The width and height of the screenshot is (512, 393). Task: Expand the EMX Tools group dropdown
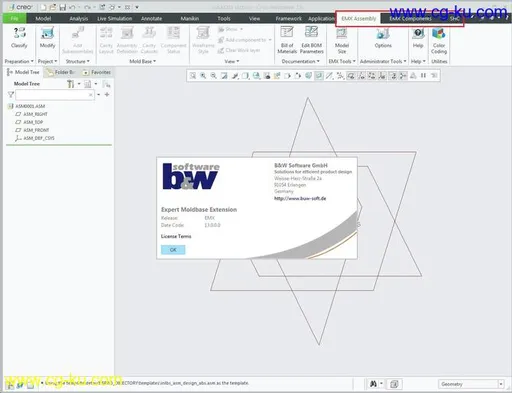pos(342,61)
